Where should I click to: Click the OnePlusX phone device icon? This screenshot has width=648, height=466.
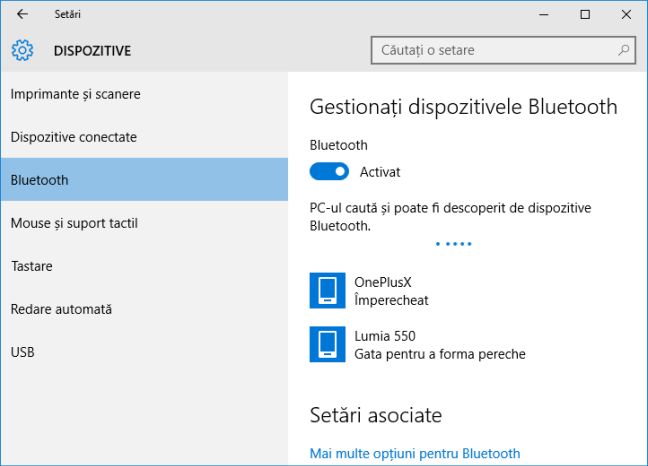(327, 290)
